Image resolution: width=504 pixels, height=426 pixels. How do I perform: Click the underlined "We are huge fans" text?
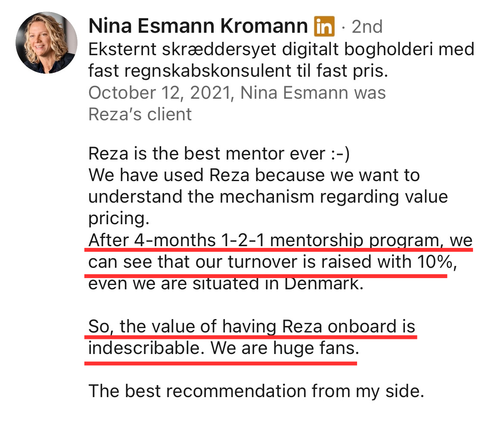coord(285,348)
